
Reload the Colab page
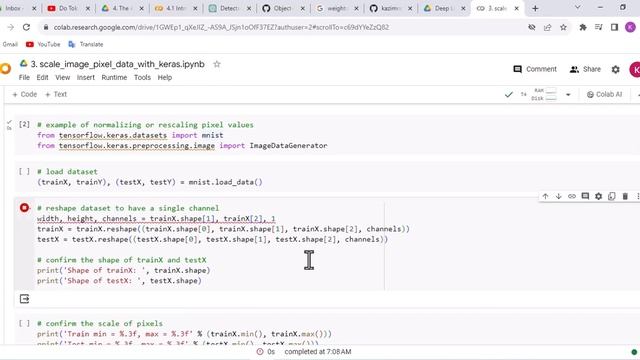(27, 27)
